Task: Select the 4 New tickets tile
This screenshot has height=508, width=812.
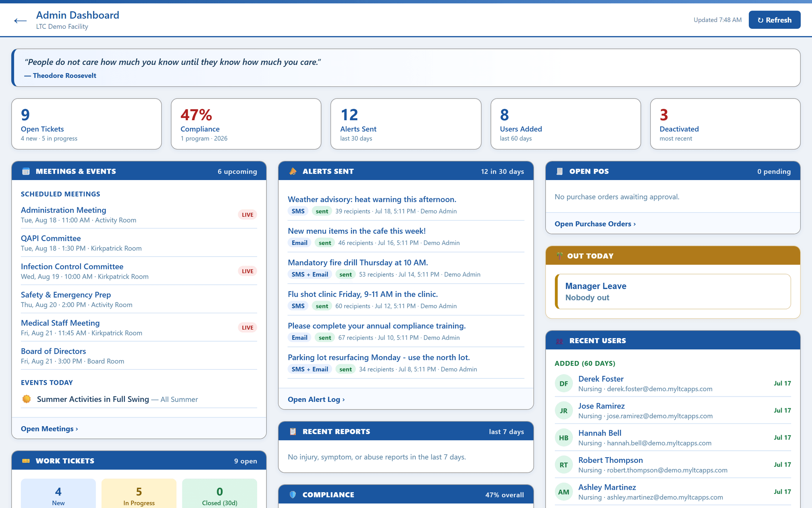Action: (x=58, y=494)
